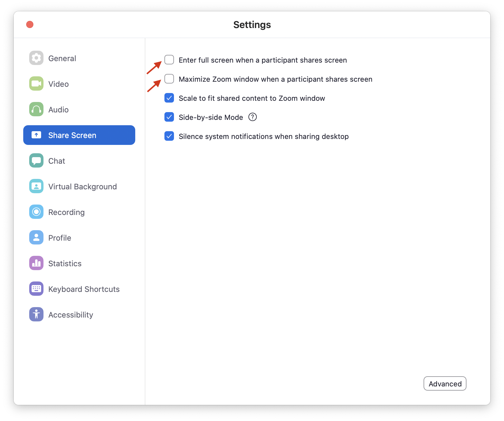Image resolution: width=504 pixels, height=421 pixels.
Task: Uncheck Scale to fit shared content
Action: (x=169, y=98)
